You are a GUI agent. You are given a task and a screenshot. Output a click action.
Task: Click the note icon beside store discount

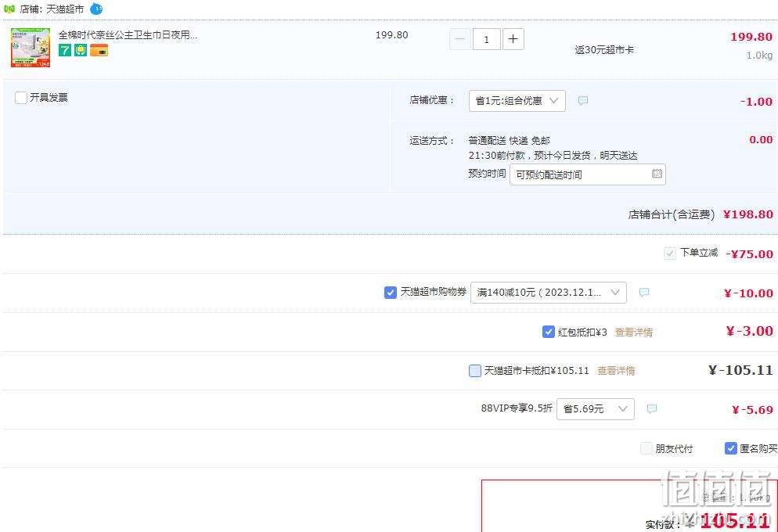point(583,101)
